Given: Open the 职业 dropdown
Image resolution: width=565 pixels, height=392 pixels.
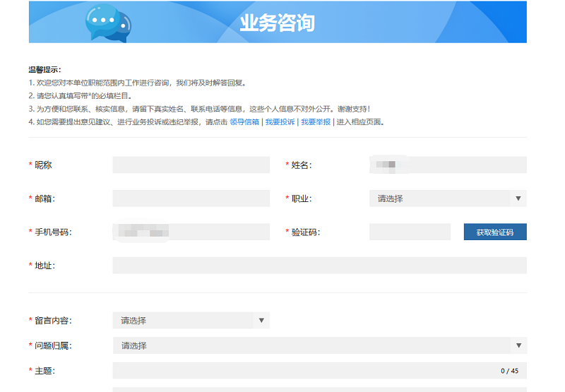Looking at the screenshot, I should click(448, 198).
